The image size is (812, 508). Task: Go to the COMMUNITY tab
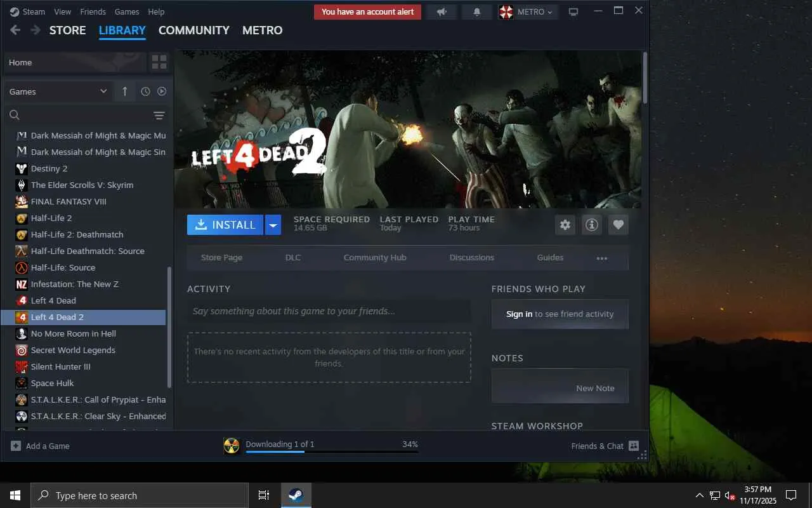[x=194, y=30]
